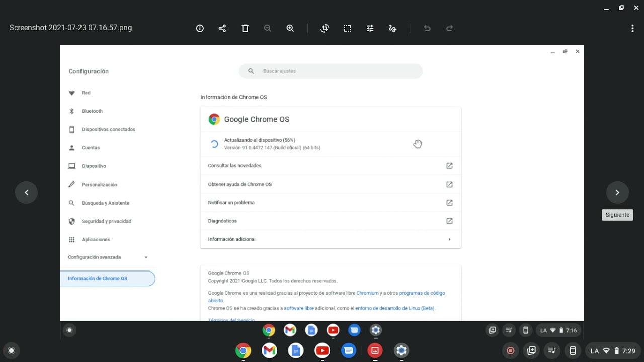The height and width of the screenshot is (362, 644).
Task: Stop screen recording from shelf
Action: click(510, 351)
